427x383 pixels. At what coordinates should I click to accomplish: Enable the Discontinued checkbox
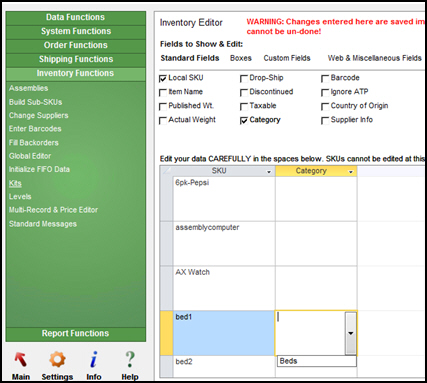click(x=244, y=92)
